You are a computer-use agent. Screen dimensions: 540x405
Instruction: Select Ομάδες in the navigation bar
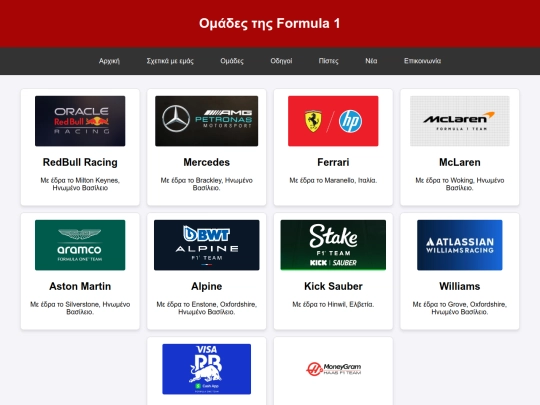pos(232,61)
